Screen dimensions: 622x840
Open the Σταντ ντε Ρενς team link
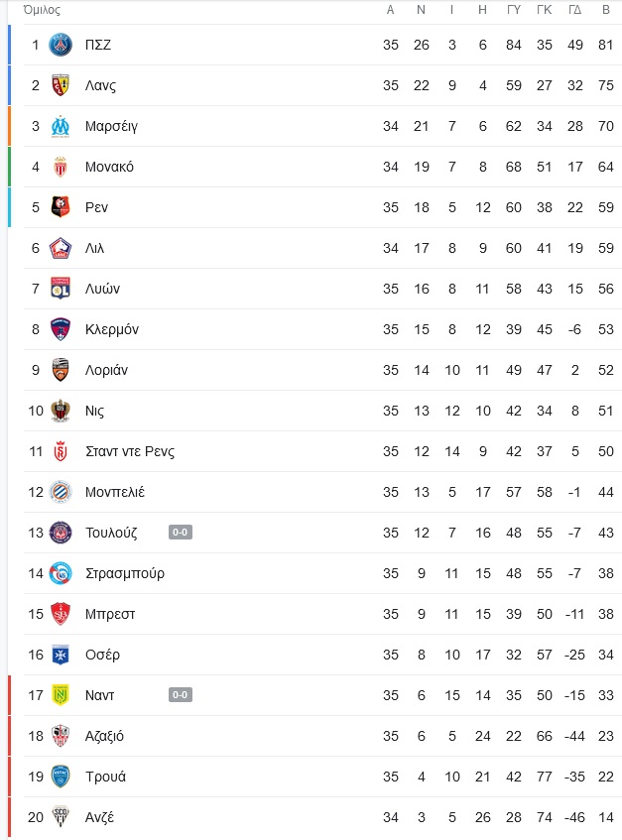tap(130, 451)
